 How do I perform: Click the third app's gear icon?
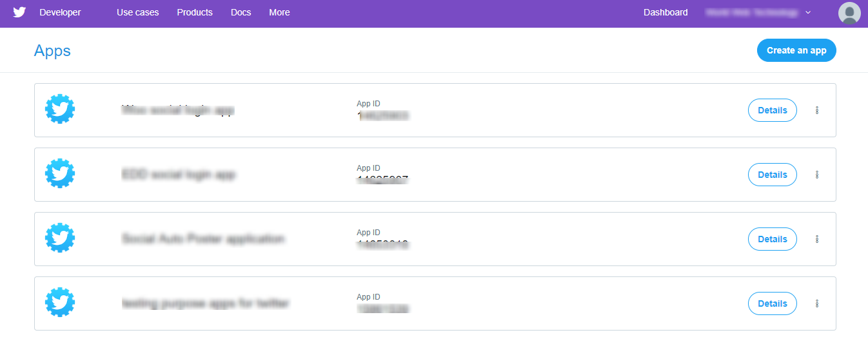pos(60,238)
